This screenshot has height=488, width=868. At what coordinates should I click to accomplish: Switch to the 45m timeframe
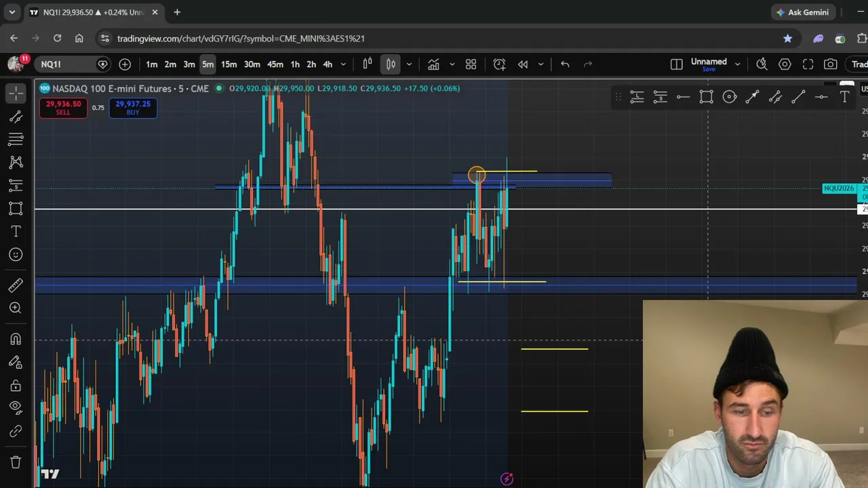[275, 64]
